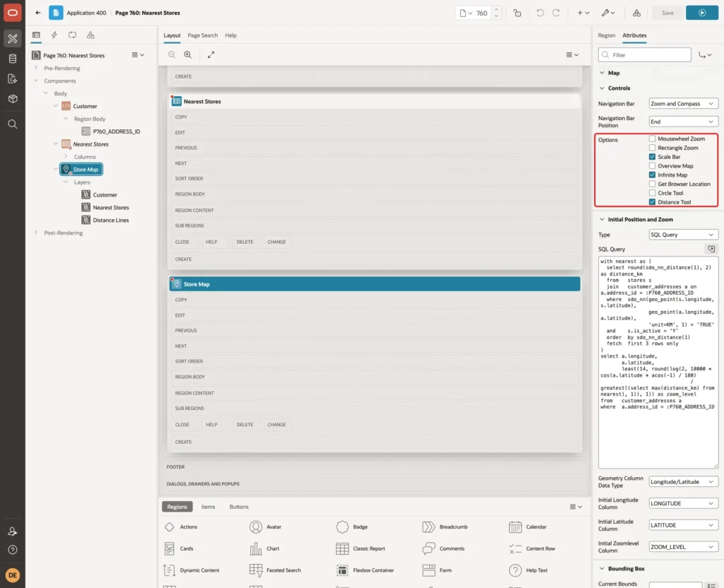Switch to the Page Search tab
This screenshot has width=724, height=588.
202,35
